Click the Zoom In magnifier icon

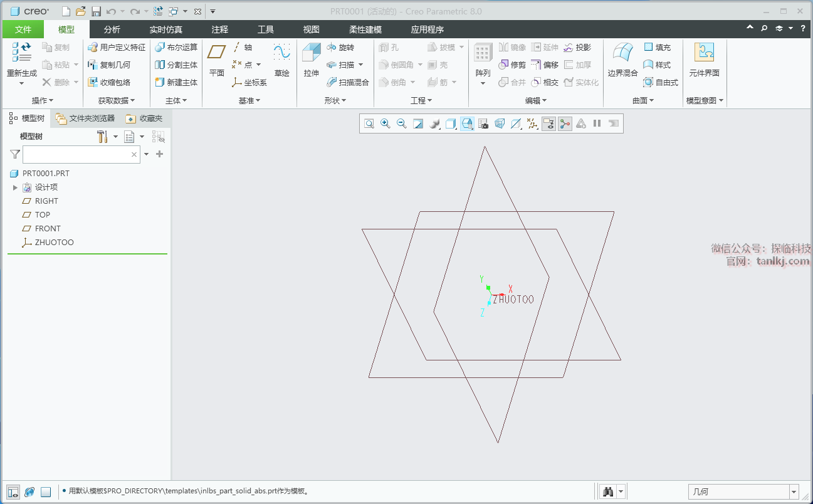click(x=386, y=123)
